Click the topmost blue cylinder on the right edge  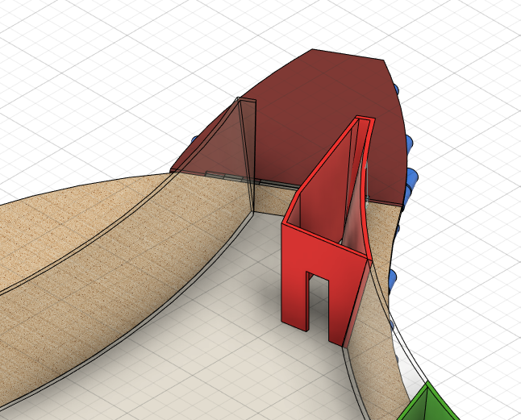click(x=397, y=89)
